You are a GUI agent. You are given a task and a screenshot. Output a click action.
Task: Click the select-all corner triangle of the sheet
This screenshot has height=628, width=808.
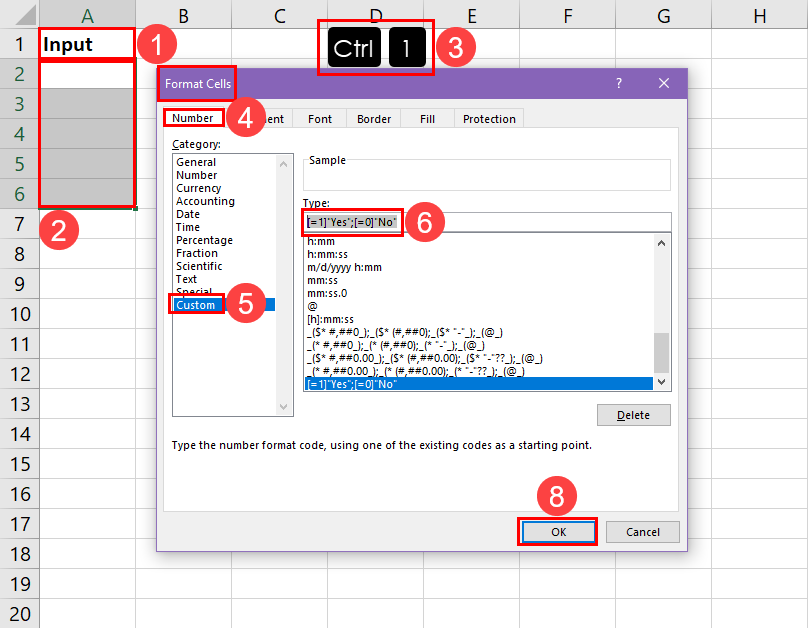pyautogui.click(x=25, y=15)
